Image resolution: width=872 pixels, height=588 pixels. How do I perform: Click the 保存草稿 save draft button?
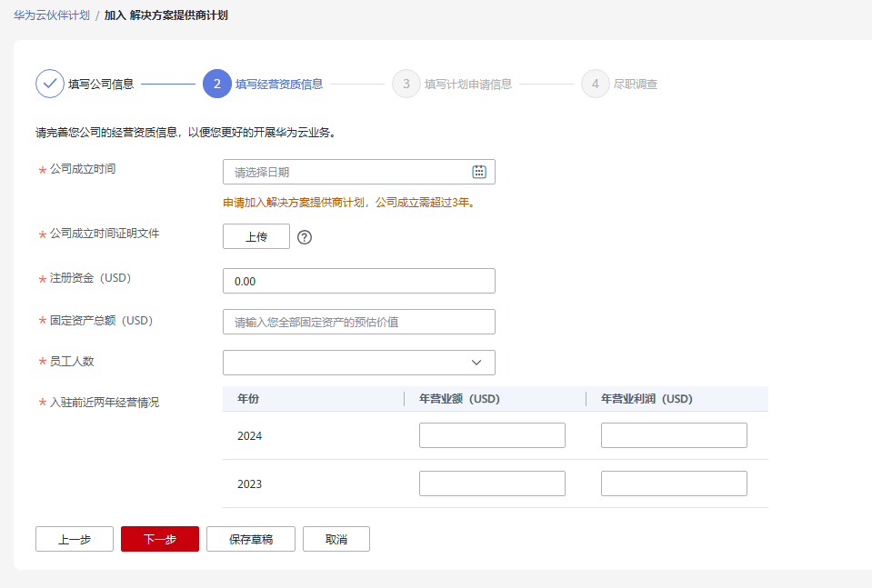250,538
